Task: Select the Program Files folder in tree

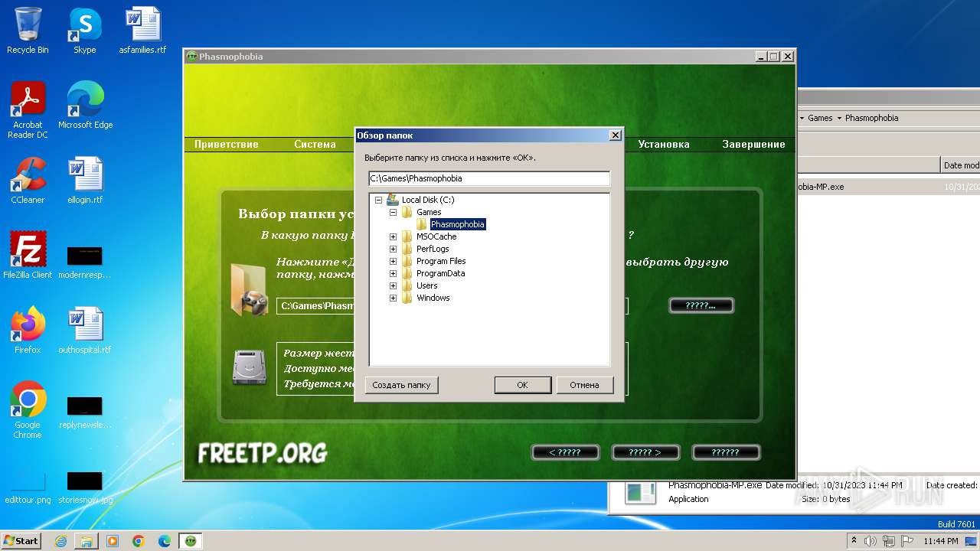Action: [x=441, y=261]
